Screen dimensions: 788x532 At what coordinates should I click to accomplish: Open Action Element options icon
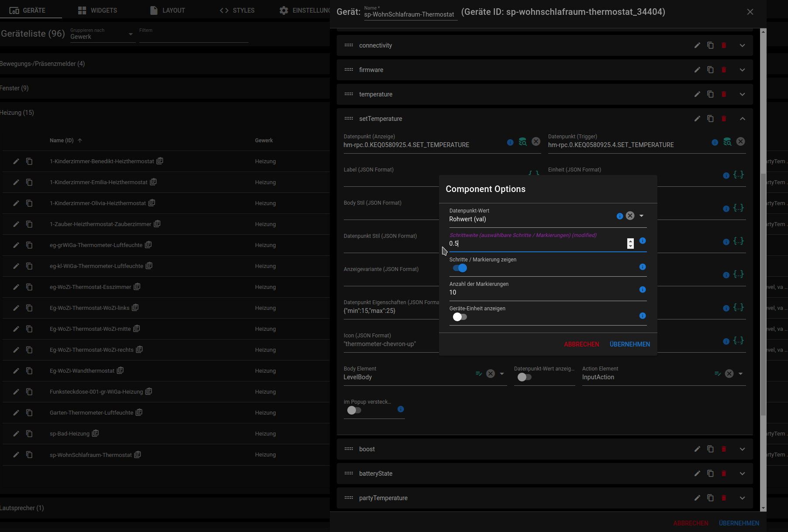pos(717,374)
